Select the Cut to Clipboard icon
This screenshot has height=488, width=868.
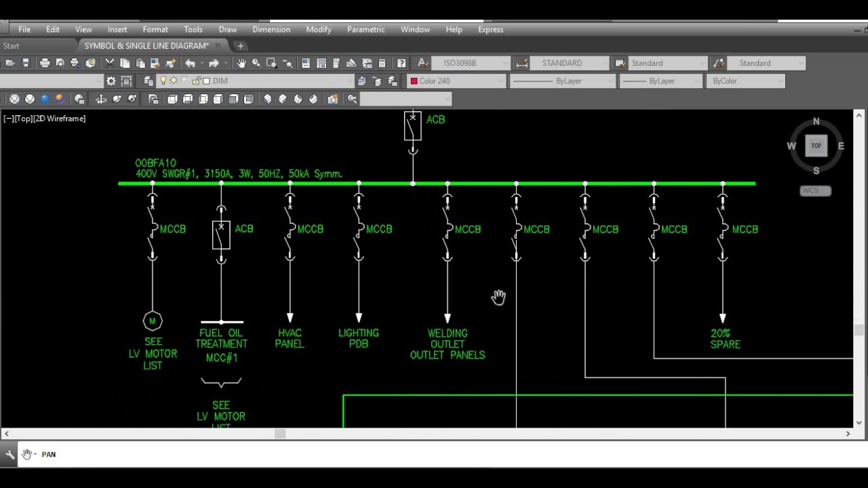108,62
